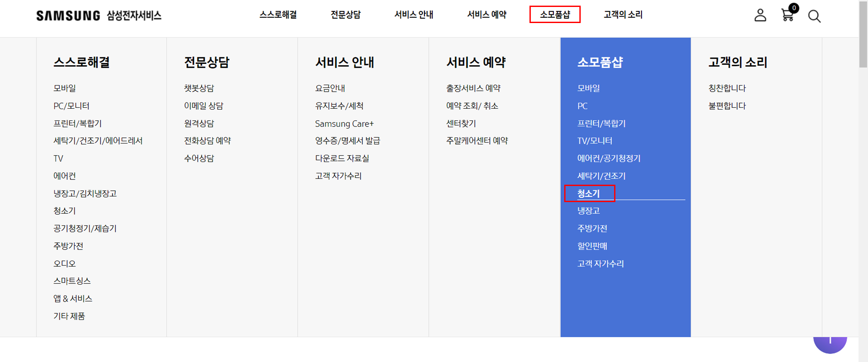
Task: Open 공기청정기/제습기 link
Action: (85, 229)
